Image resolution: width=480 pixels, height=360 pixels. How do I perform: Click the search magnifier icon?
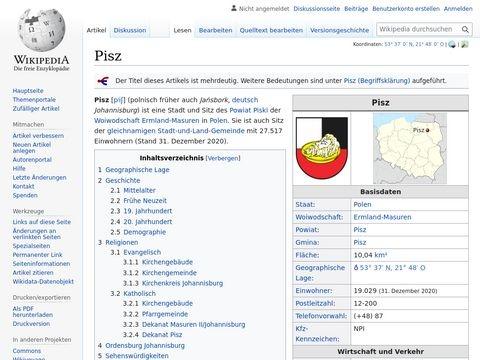(465, 30)
